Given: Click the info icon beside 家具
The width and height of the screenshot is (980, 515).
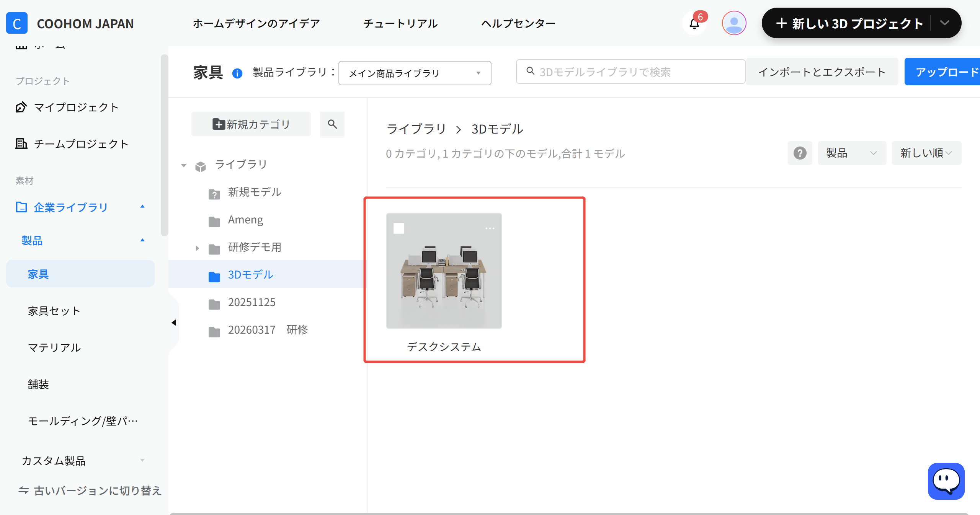Looking at the screenshot, I should [237, 73].
